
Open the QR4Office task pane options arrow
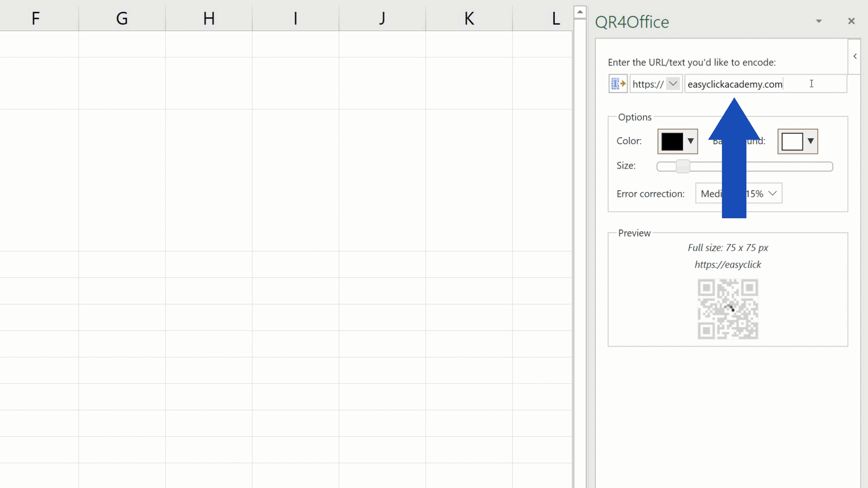click(x=818, y=21)
